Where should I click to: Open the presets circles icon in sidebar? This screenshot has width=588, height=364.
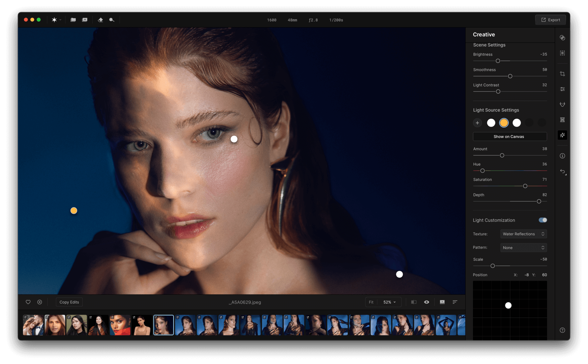point(562,38)
